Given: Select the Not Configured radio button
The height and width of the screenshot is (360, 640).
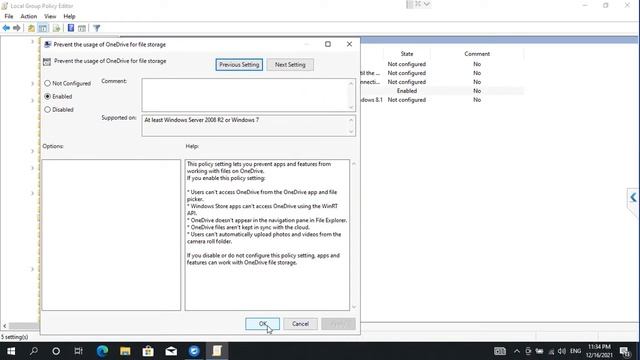Looking at the screenshot, I should coord(47,83).
